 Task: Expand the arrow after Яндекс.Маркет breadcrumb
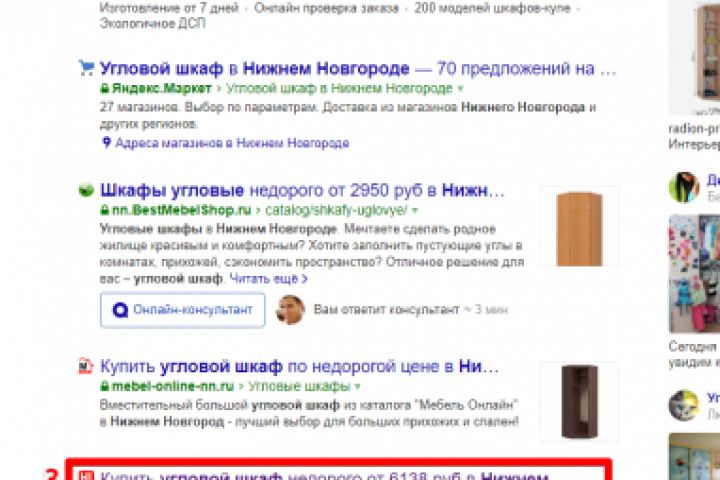(x=461, y=88)
